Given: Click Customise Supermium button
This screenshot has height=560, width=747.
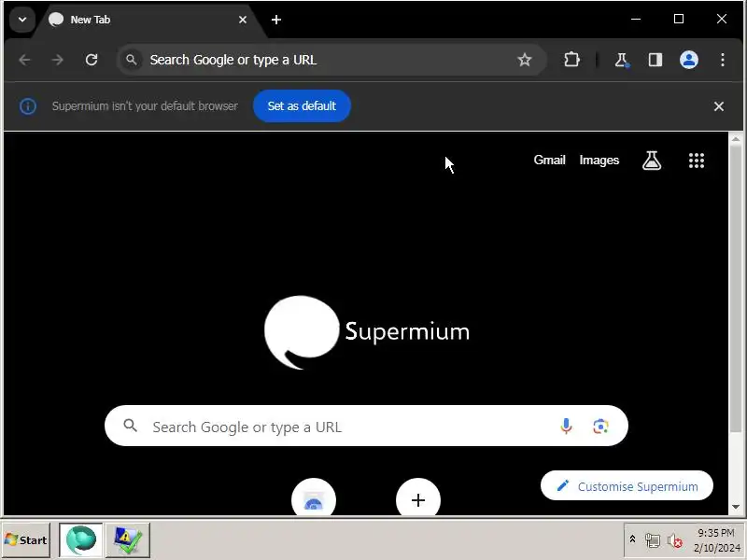Looking at the screenshot, I should pyautogui.click(x=627, y=485).
